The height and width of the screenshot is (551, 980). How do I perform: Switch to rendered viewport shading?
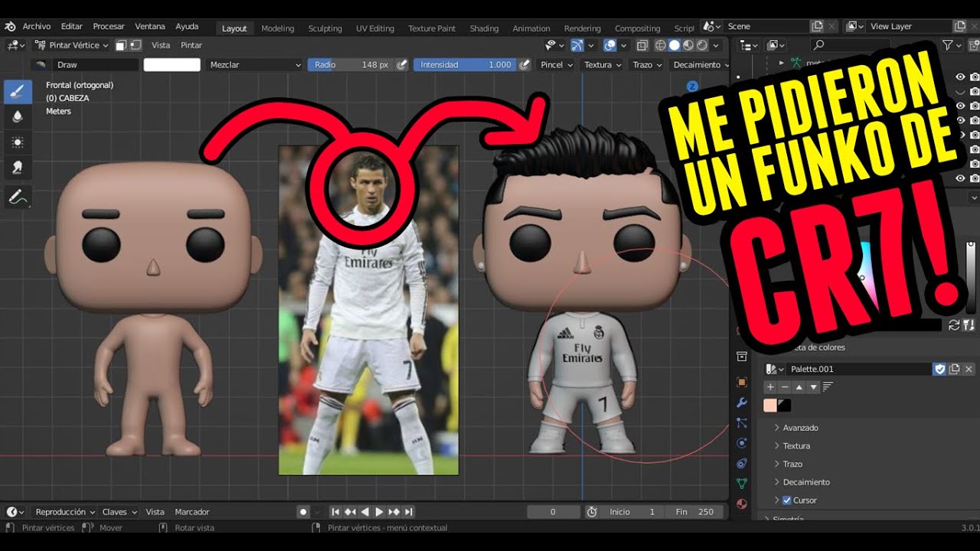point(702,45)
